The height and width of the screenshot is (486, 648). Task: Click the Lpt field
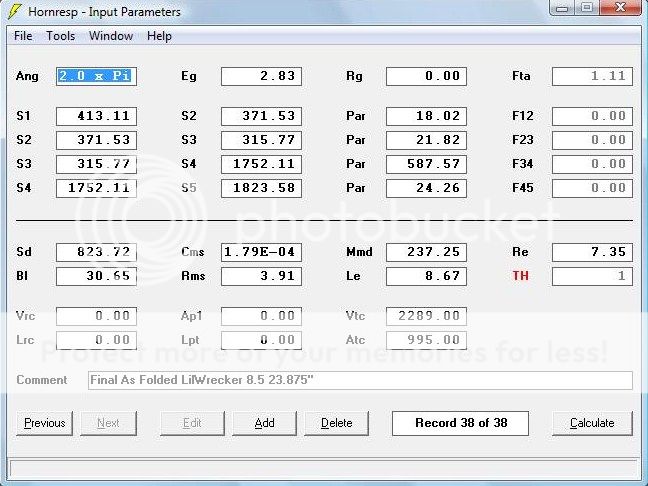pos(261,340)
